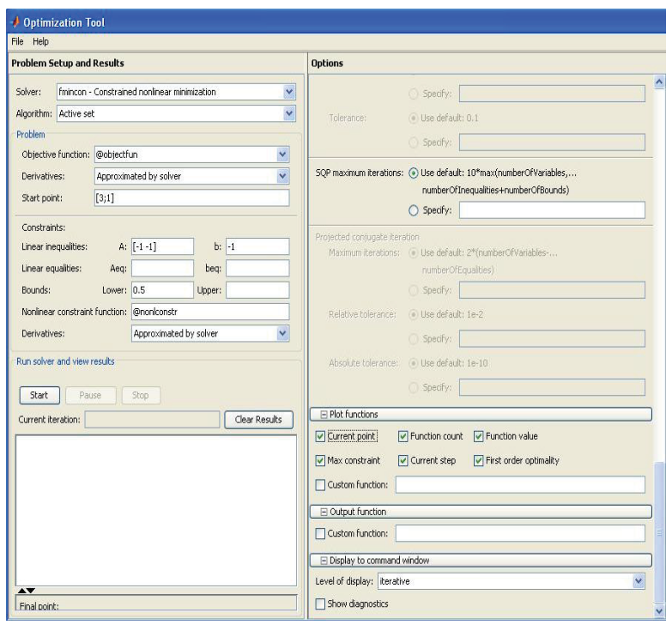The height and width of the screenshot is (625, 672).
Task: Click the Stop button
Action: 141,395
